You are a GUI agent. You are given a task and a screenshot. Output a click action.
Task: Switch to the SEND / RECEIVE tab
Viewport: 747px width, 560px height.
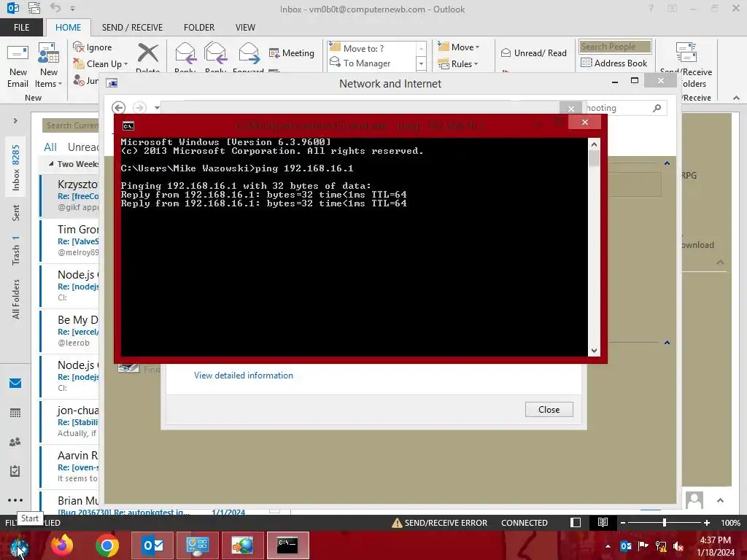pyautogui.click(x=132, y=28)
